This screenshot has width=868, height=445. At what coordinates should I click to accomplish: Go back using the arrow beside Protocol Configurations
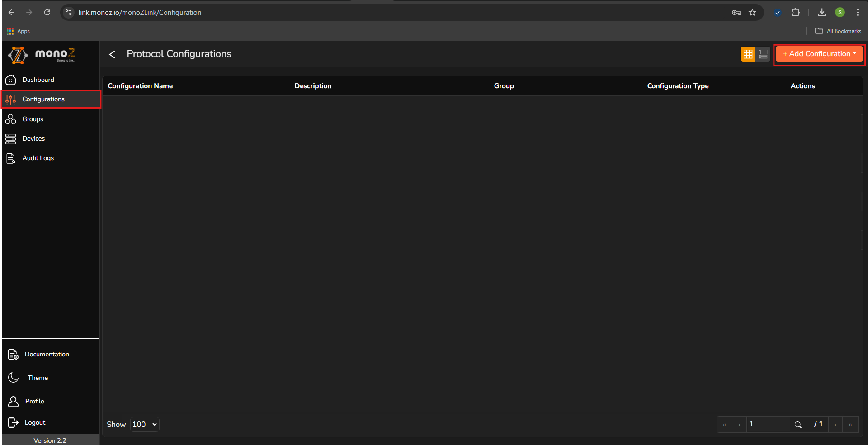coord(112,55)
